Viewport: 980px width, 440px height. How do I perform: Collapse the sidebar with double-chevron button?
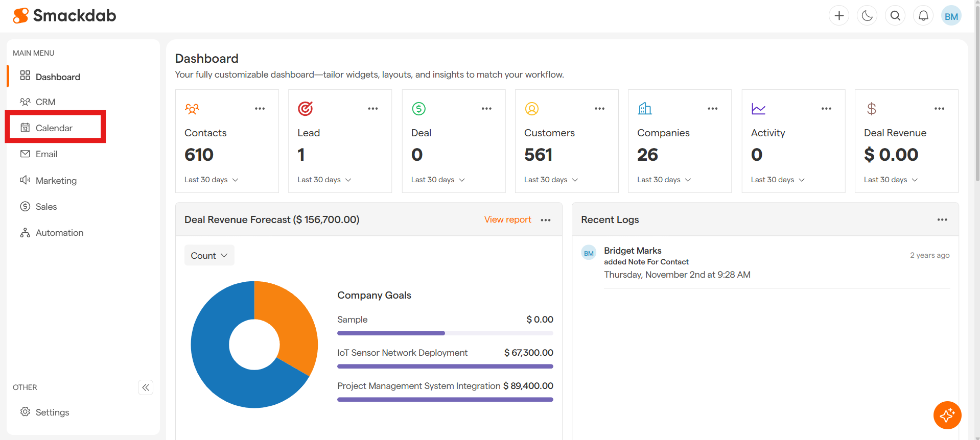point(146,387)
